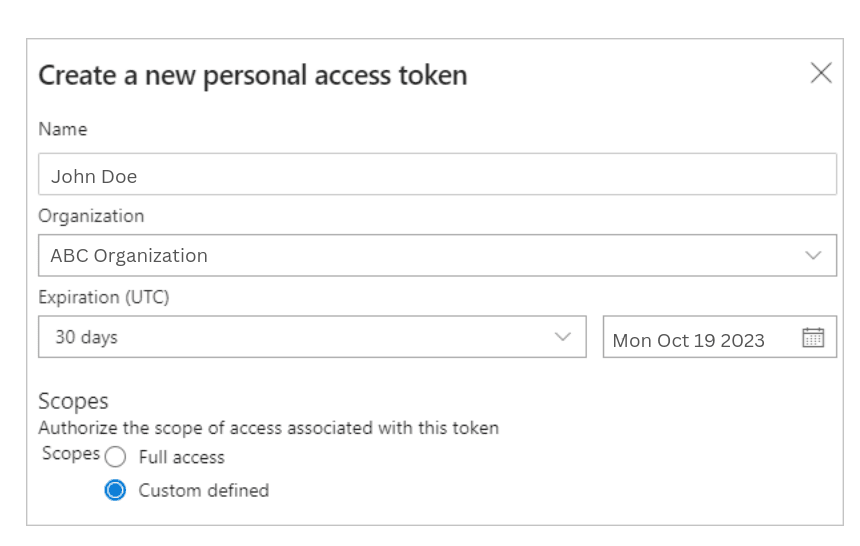
Task: Select the Full access radio button
Action: 115,457
